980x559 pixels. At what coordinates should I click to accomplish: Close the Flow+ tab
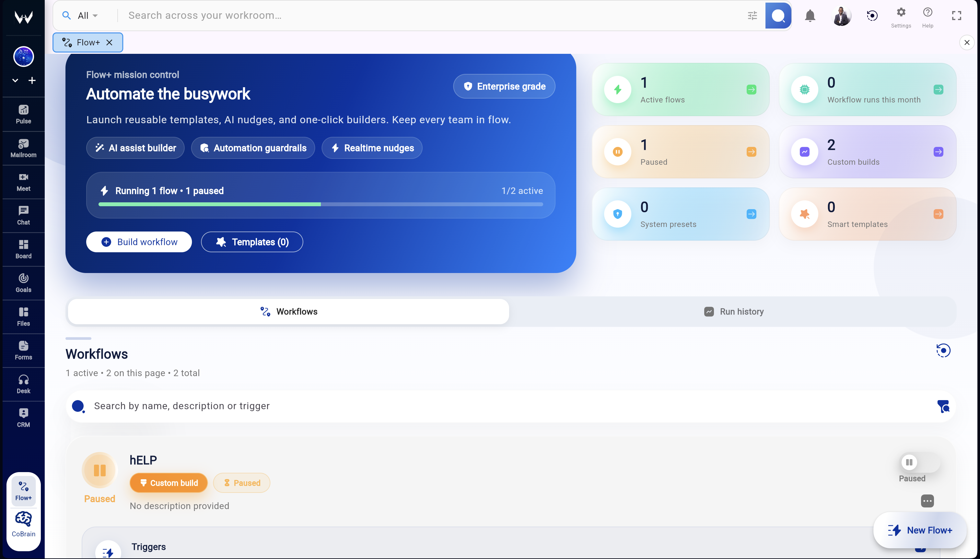109,42
